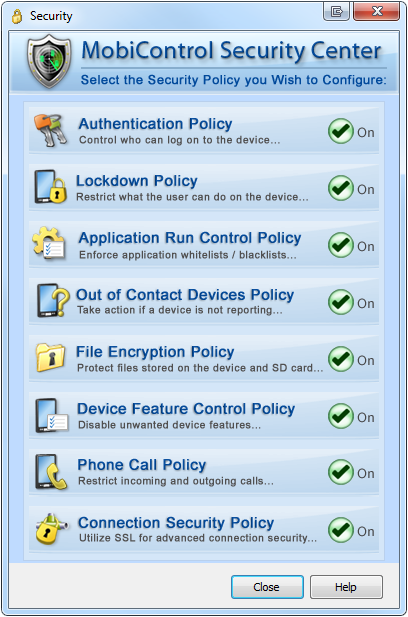Open the Out of Contact Devices Policy
The width and height of the screenshot is (408, 617).
pos(185,295)
